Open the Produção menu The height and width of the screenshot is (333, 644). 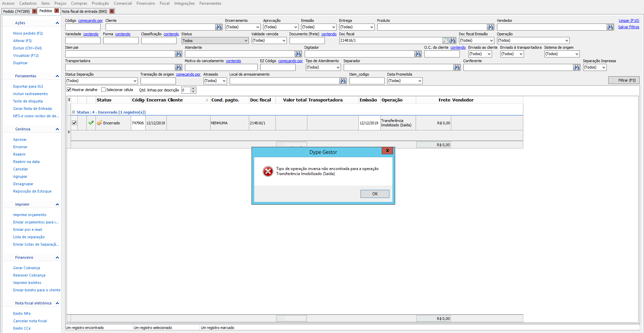(100, 3)
